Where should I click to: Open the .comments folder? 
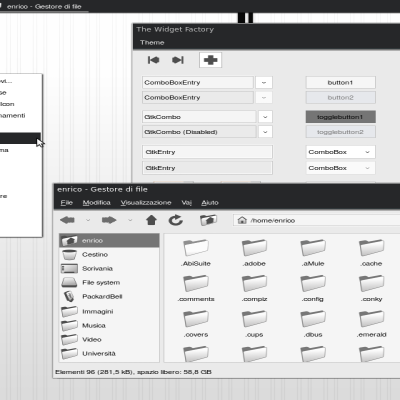point(196,288)
